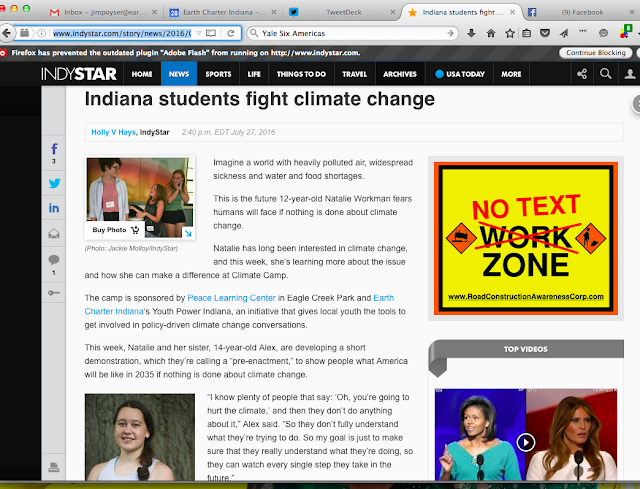Open the address bar history dropdown arrow
This screenshot has width=640, height=489.
(199, 33)
